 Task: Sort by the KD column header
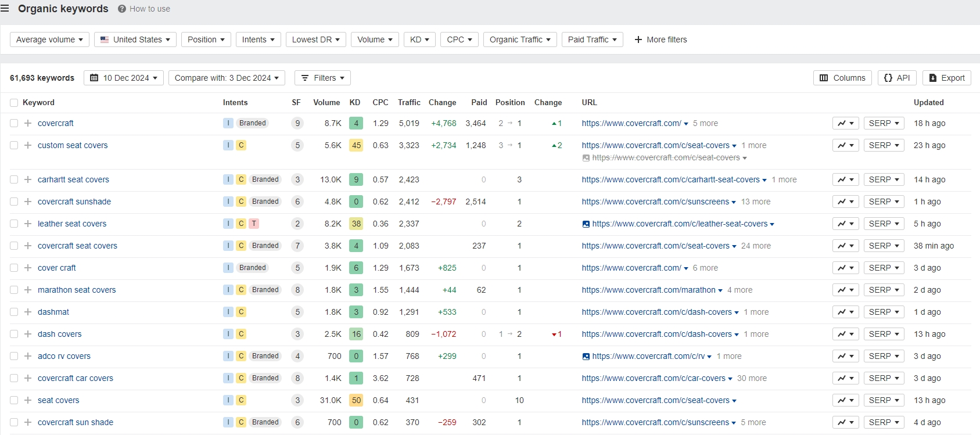coord(355,102)
